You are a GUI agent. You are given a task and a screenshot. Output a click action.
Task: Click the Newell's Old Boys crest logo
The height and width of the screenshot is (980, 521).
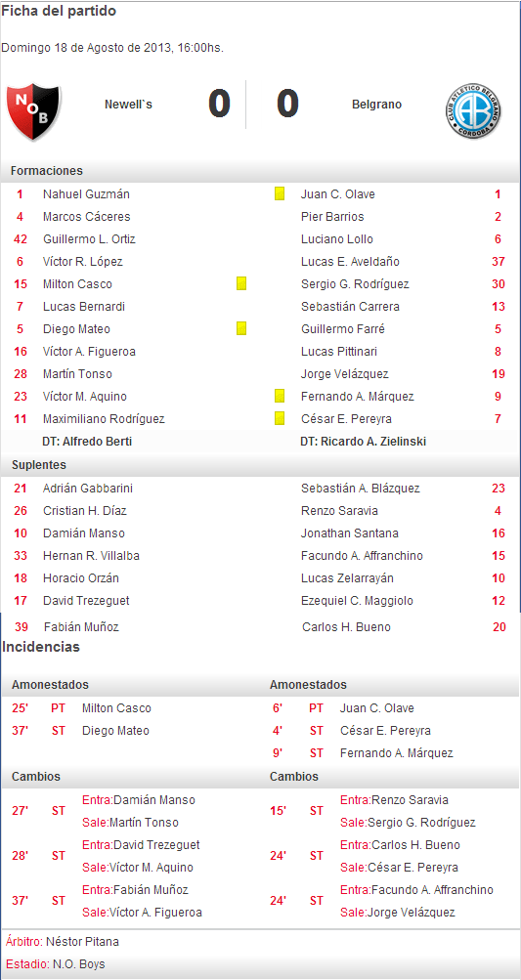[33, 112]
